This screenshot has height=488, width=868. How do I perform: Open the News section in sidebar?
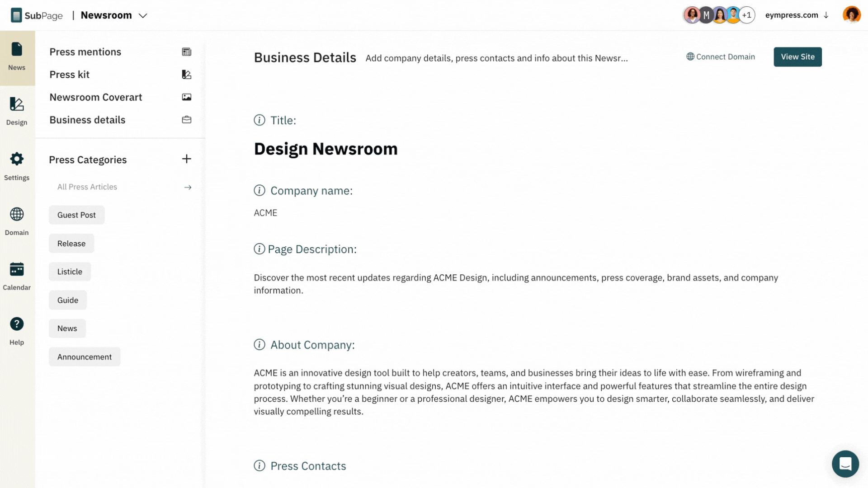click(x=17, y=58)
